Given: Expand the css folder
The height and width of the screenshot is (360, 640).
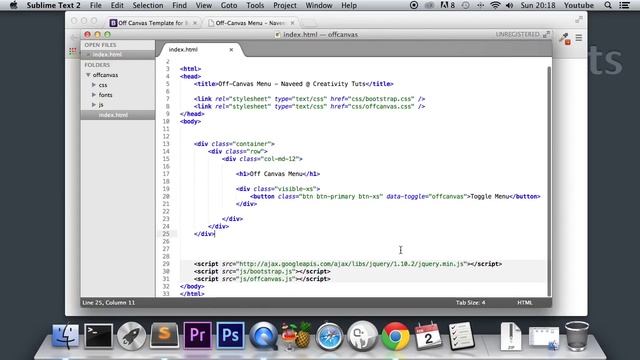Looking at the screenshot, I should coord(94,85).
